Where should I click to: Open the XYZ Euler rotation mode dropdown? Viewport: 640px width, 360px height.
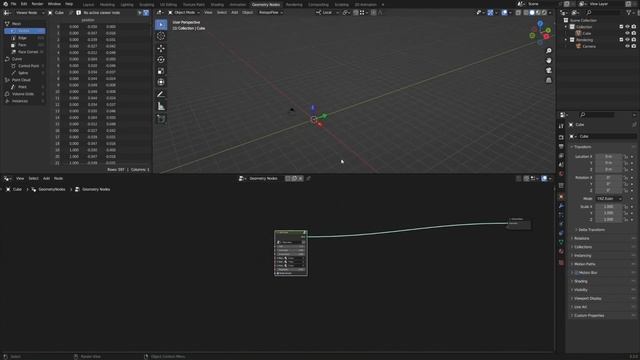pyautogui.click(x=608, y=199)
